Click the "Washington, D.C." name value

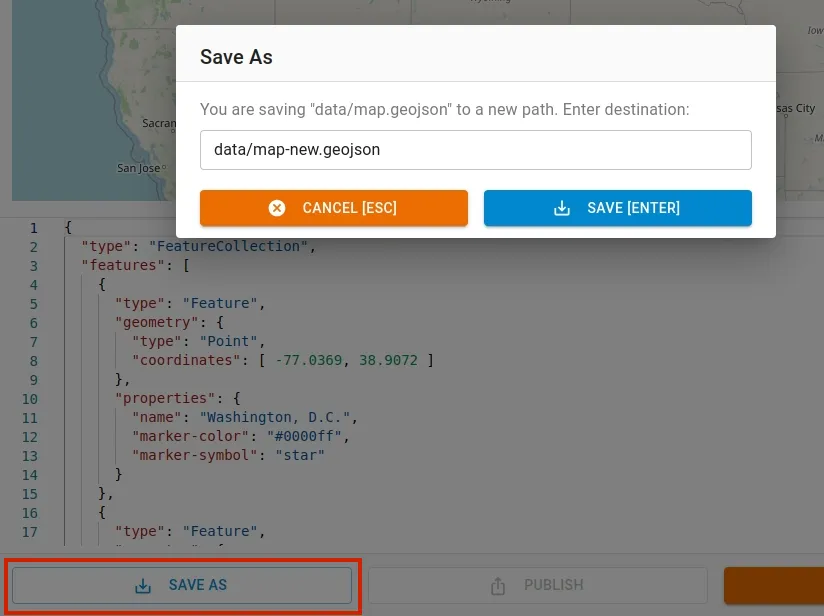pyautogui.click(x=277, y=417)
